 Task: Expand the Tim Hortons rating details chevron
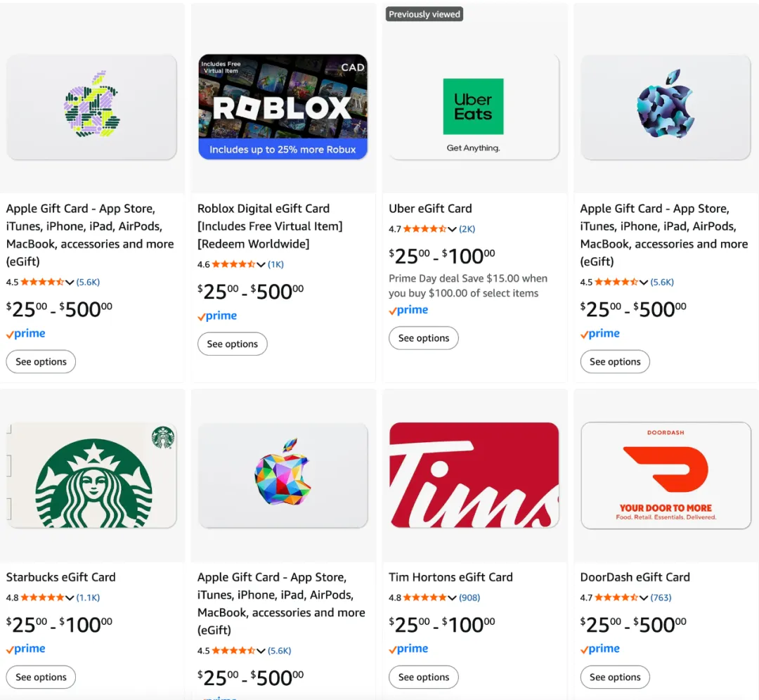point(452,598)
